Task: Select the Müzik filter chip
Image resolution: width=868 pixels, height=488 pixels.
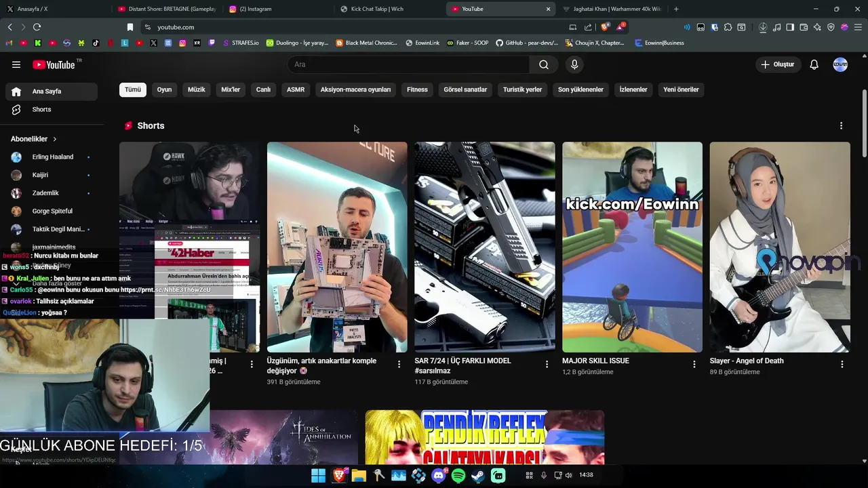Action: (x=196, y=89)
